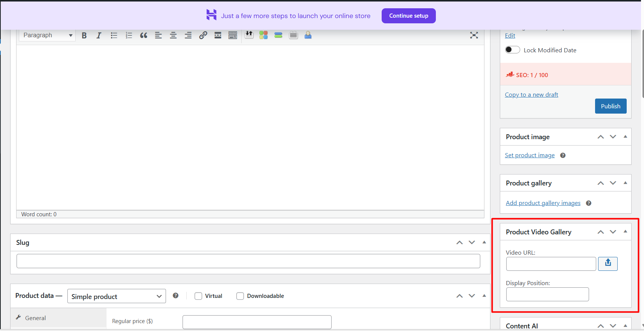Click the four colored squares toolbar icon
This screenshot has width=644, height=331.
pos(263,35)
